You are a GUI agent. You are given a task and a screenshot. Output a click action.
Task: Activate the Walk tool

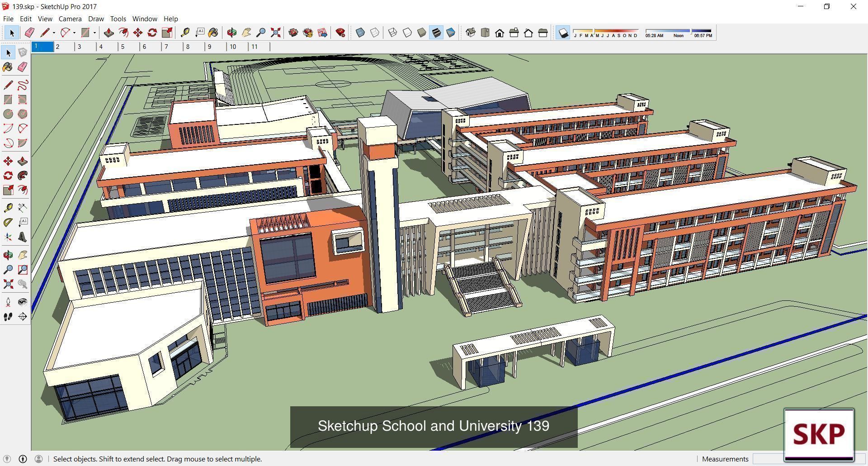[8, 316]
